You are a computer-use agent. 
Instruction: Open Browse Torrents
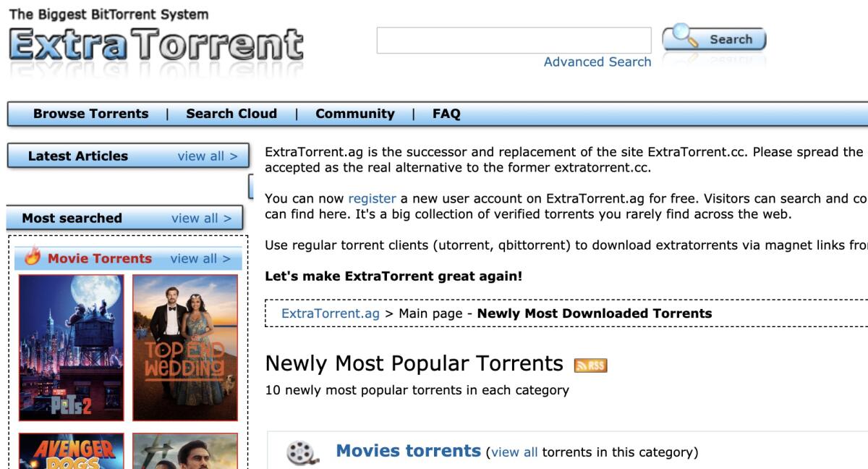90,114
